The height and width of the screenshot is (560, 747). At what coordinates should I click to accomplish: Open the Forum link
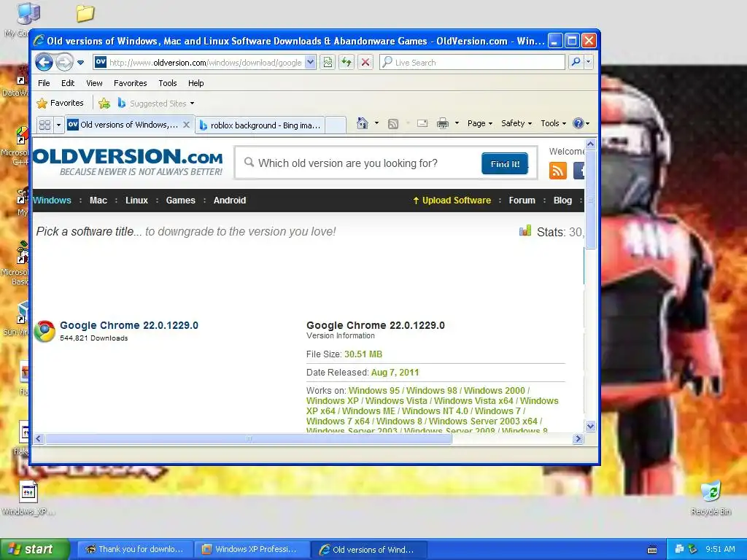pos(522,201)
